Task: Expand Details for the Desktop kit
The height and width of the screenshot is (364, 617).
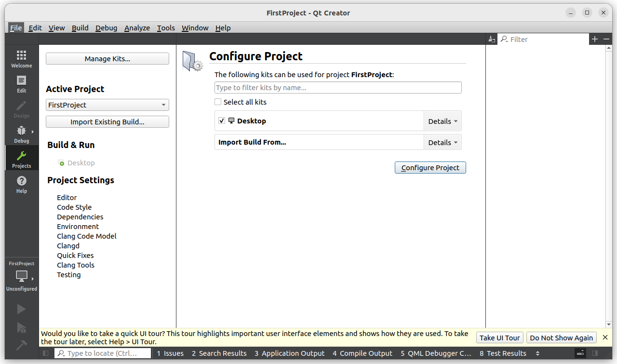Action: (443, 121)
